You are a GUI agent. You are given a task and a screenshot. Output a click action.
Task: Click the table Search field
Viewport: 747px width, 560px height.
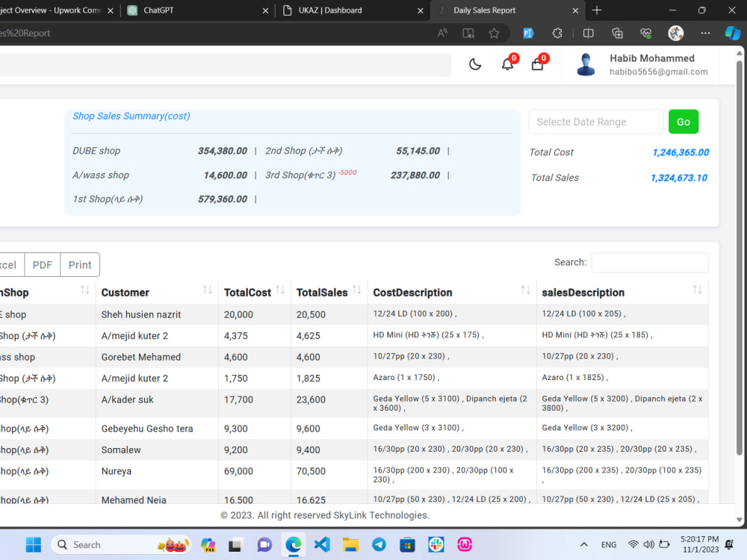click(650, 262)
